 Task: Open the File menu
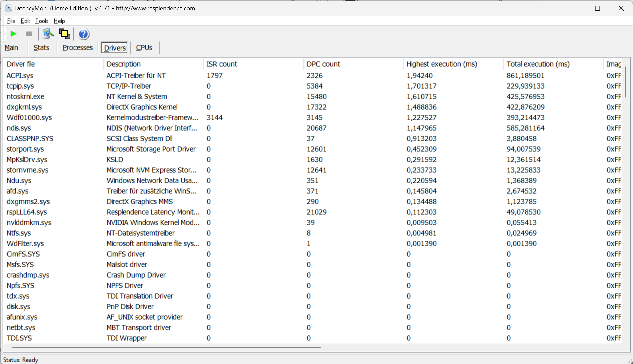(x=11, y=21)
